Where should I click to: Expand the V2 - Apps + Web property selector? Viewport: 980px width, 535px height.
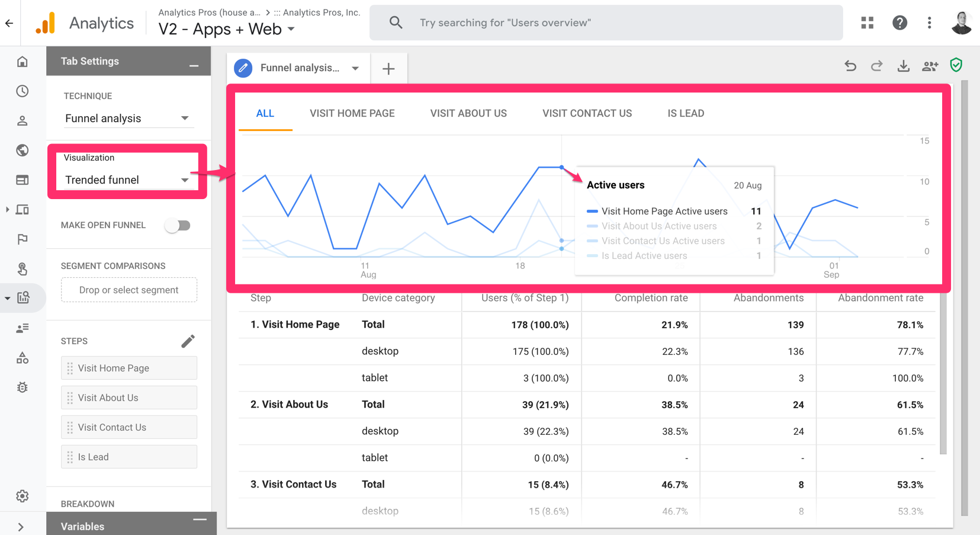[x=290, y=28]
